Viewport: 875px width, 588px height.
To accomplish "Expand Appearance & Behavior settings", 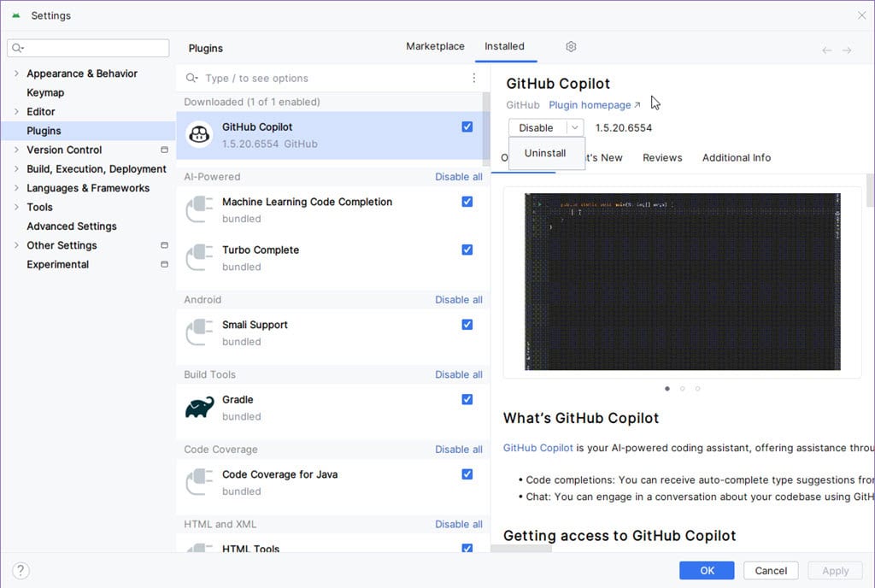I will tap(16, 73).
